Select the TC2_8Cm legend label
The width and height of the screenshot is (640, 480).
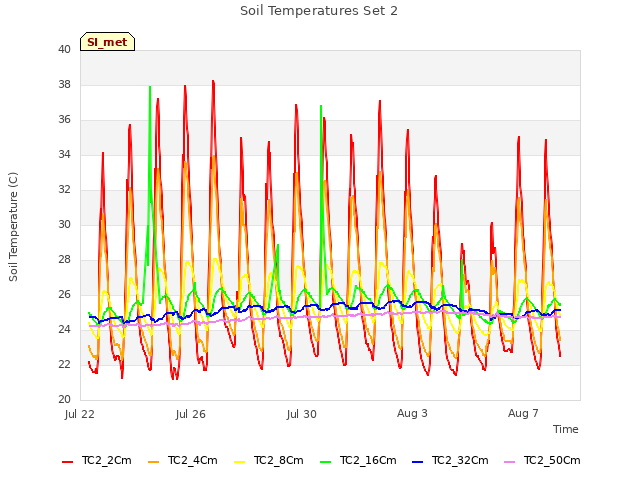(x=279, y=460)
